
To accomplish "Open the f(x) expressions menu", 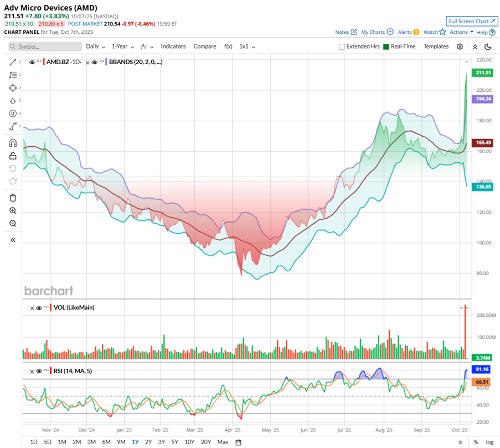I will click(228, 46).
